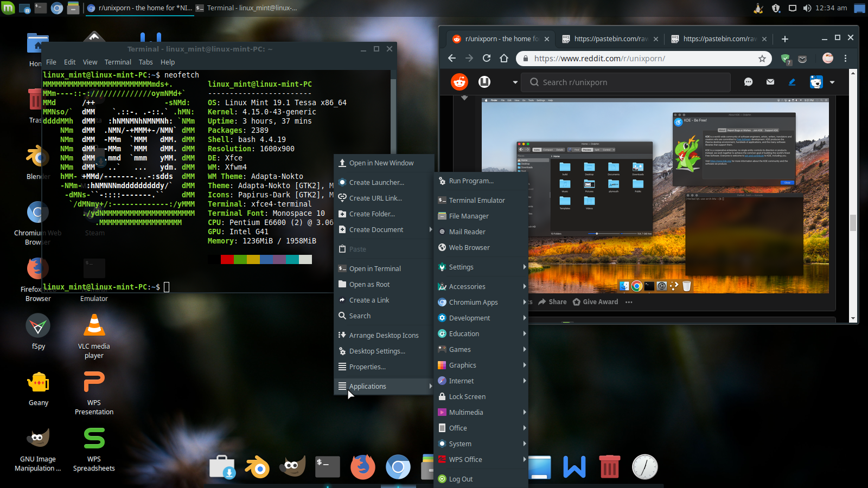This screenshot has width=868, height=488.
Task: Click Share under the Reddit post
Action: 552,302
